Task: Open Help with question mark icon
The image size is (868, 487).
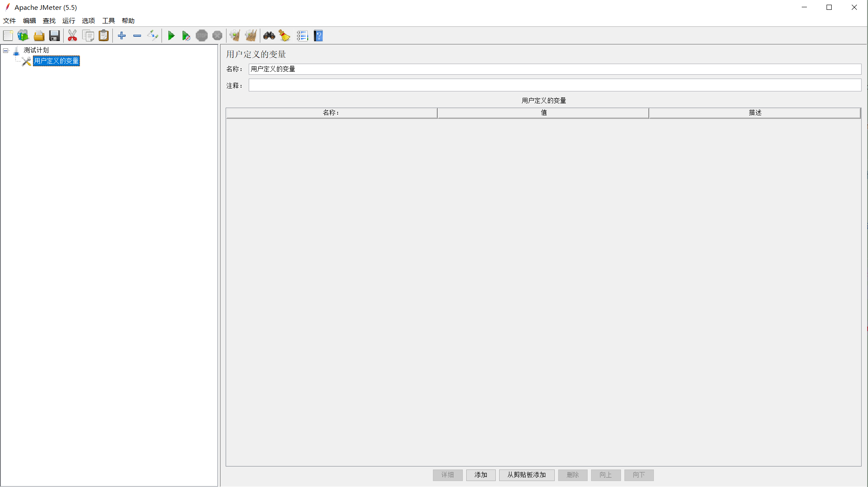Action: [x=318, y=36]
